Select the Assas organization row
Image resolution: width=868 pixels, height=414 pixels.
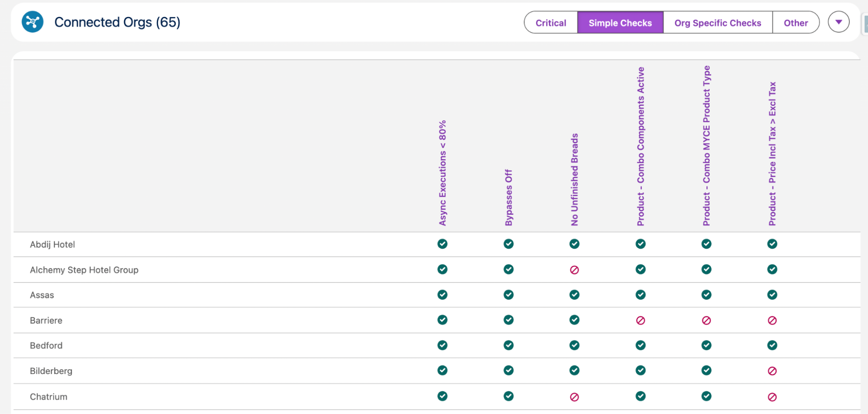[x=42, y=295]
